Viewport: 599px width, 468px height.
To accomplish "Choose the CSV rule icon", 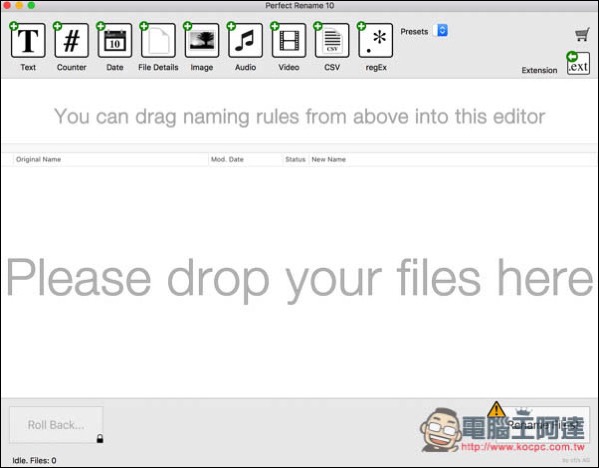I will [332, 40].
